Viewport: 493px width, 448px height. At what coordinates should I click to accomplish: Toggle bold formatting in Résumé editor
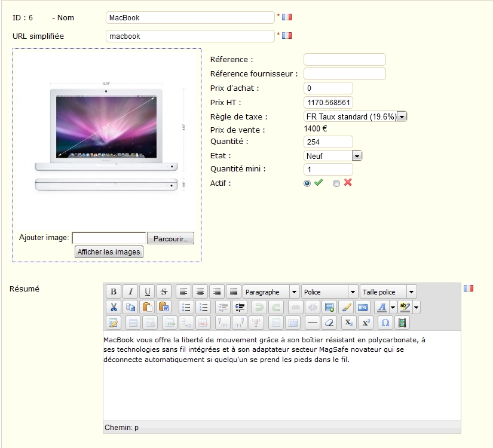click(114, 291)
